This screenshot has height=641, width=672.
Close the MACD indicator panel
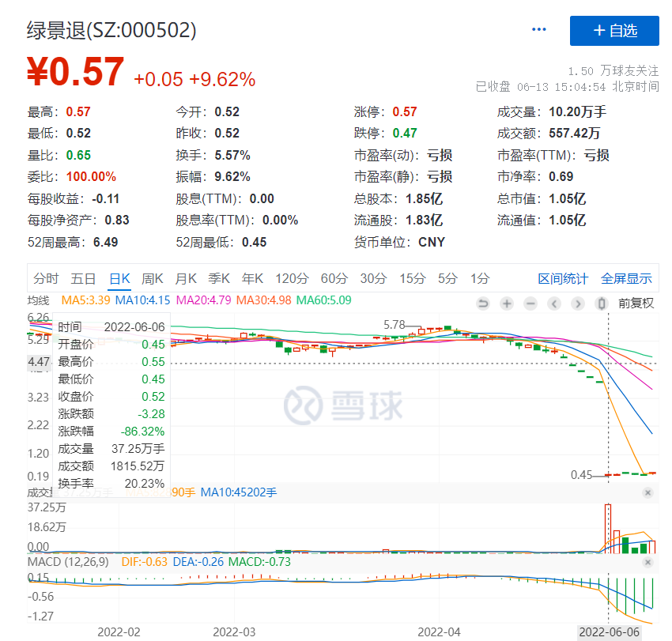click(x=647, y=562)
